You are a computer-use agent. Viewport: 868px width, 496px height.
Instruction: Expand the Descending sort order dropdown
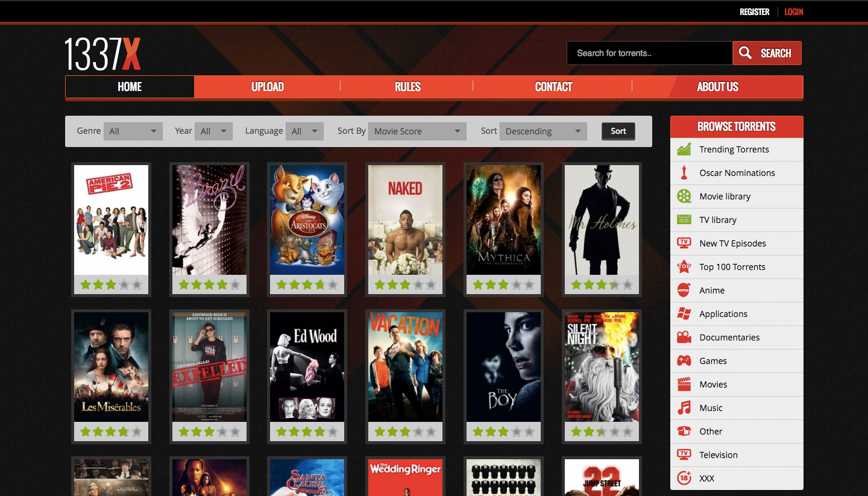543,131
